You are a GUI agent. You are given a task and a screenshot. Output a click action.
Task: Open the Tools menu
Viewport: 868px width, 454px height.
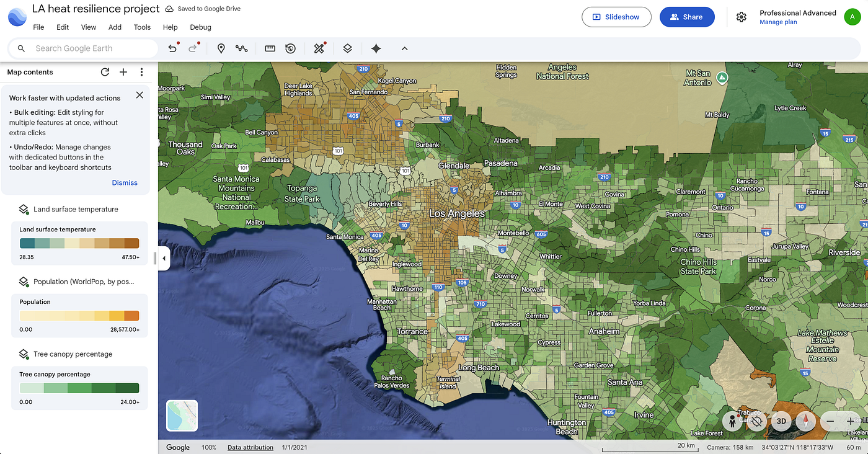pyautogui.click(x=142, y=27)
